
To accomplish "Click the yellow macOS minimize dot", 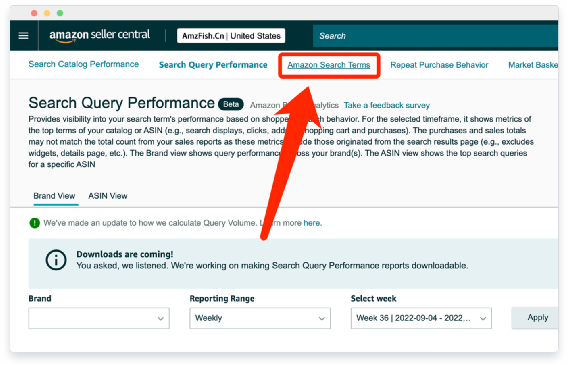I will [47, 13].
